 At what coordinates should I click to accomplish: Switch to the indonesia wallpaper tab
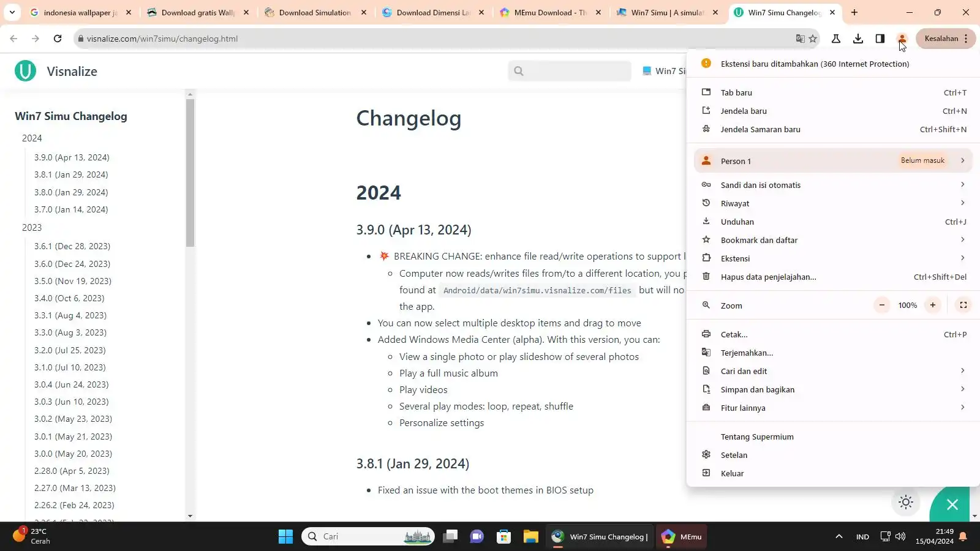(80, 12)
